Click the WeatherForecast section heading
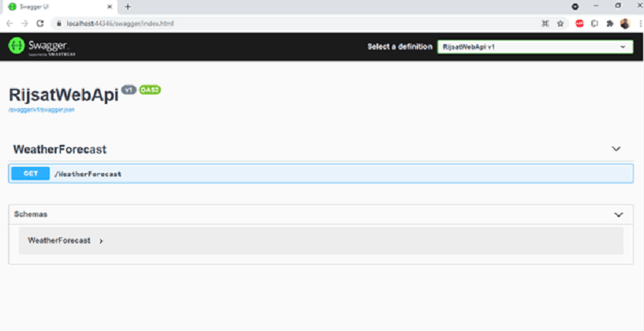Viewport: 644px width, 331px height. 59,149
